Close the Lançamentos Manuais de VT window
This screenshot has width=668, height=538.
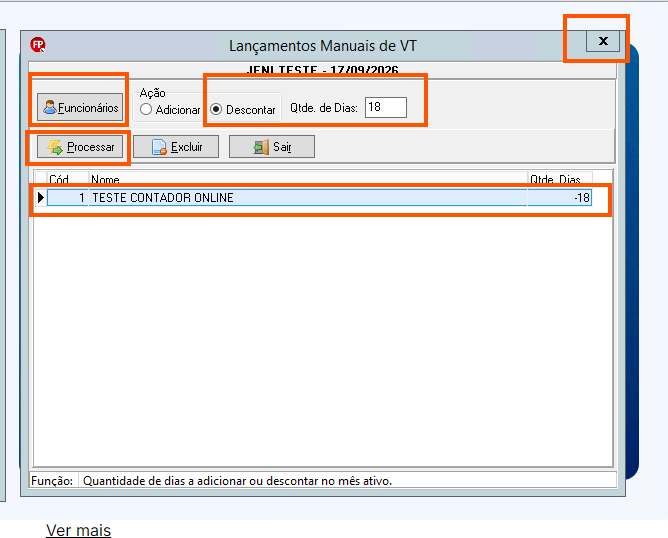[x=603, y=41]
